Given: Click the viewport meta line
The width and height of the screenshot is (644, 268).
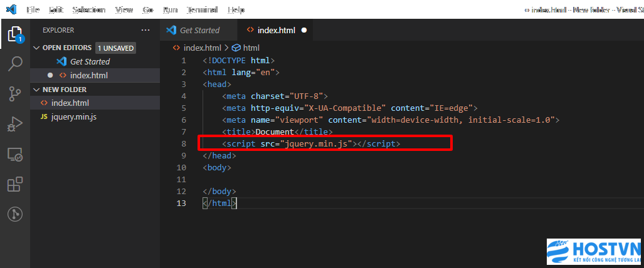Looking at the screenshot, I should point(391,120).
